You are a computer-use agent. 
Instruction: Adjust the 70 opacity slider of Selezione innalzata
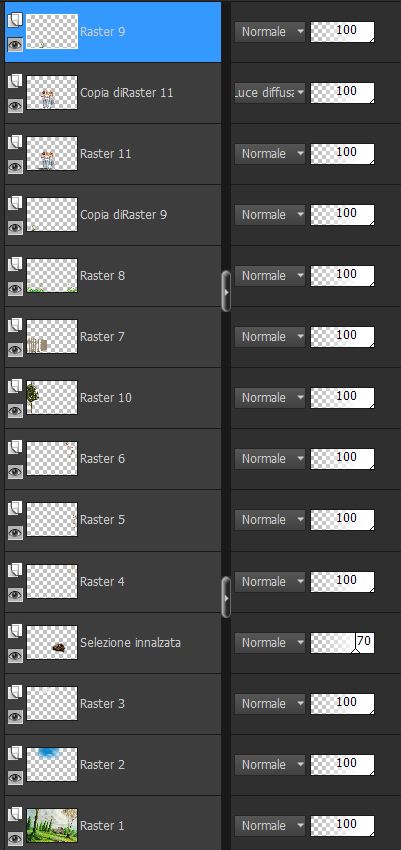pos(342,642)
